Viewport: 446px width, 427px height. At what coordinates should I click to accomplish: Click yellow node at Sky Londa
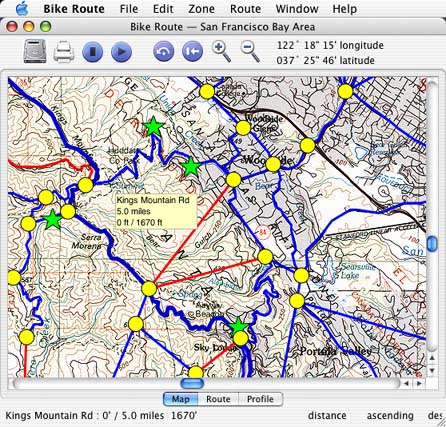(241, 339)
